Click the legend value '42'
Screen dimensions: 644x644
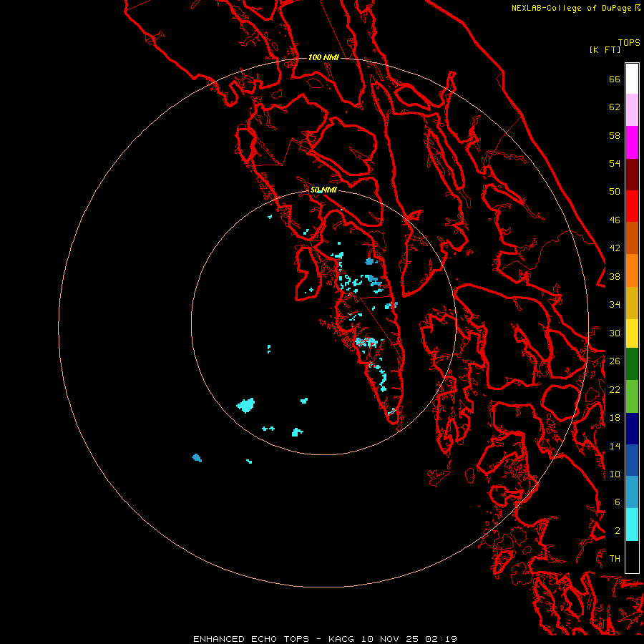615,248
